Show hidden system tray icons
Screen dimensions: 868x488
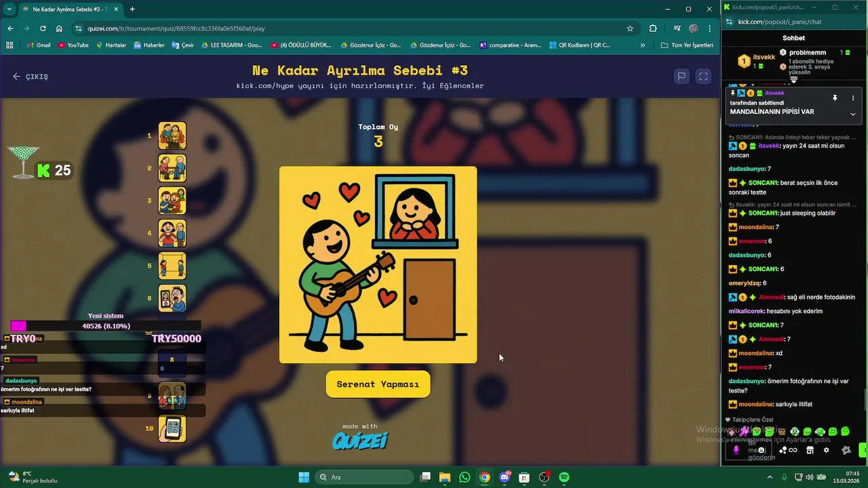(x=770, y=477)
